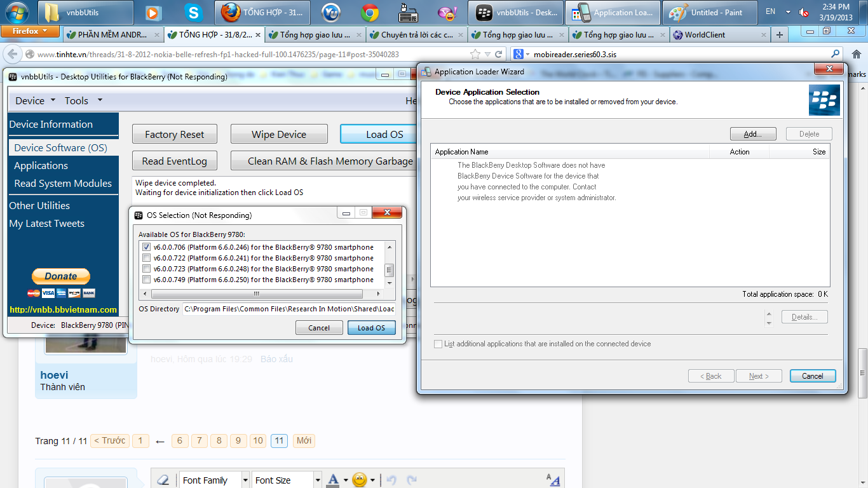868x488 pixels.
Task: Click the volume icon in system tray
Action: pyautogui.click(x=804, y=12)
